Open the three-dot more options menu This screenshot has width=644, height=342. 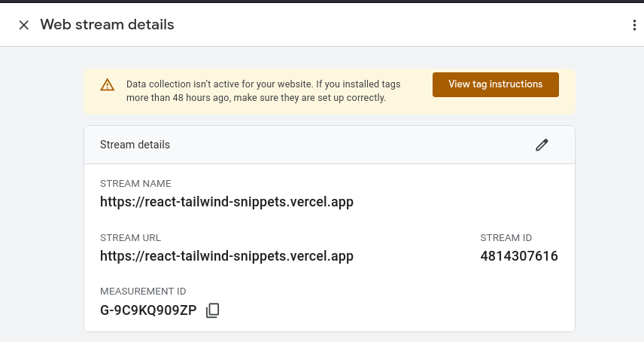(x=634, y=25)
